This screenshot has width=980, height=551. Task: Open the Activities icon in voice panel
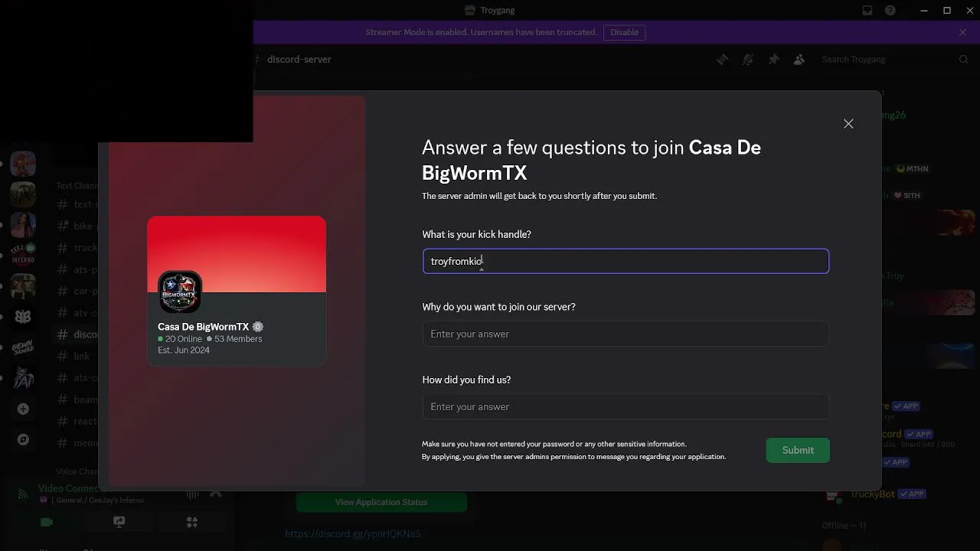(x=191, y=522)
